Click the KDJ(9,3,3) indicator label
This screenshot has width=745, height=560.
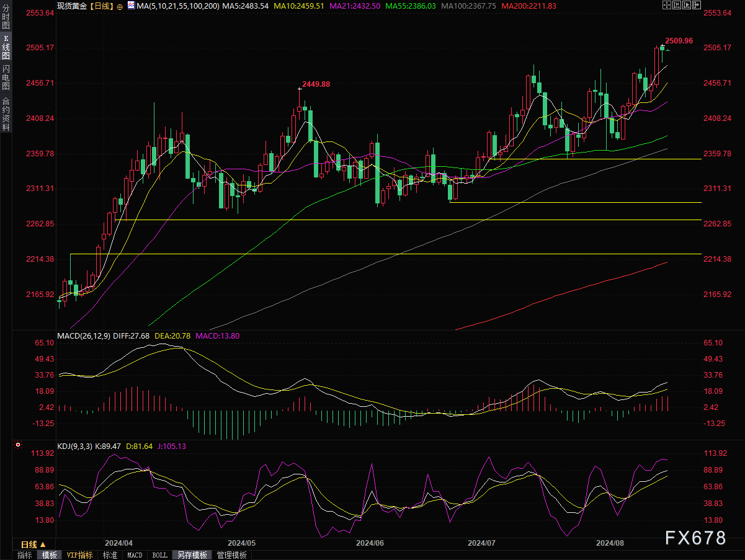pyautogui.click(x=74, y=446)
